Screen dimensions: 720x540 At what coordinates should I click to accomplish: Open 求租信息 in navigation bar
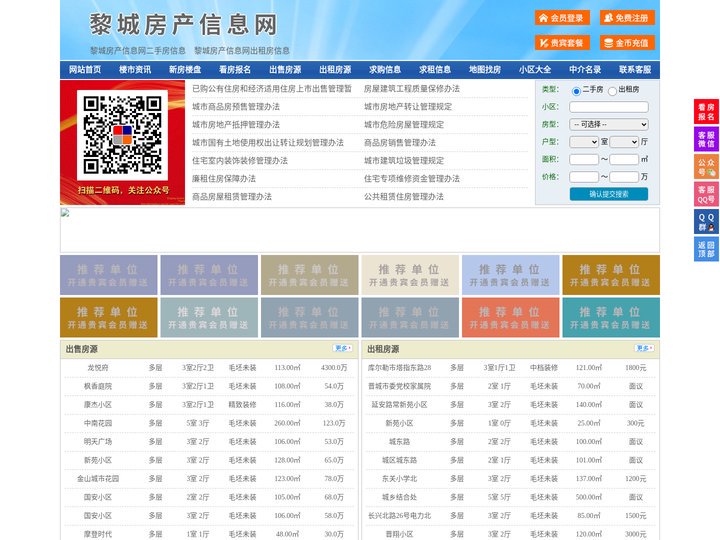pyautogui.click(x=435, y=70)
